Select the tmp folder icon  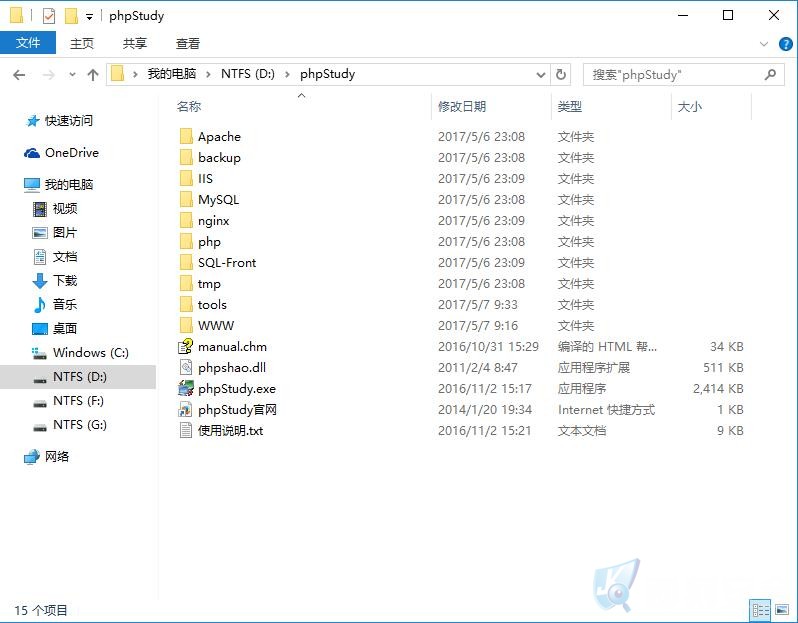click(186, 284)
